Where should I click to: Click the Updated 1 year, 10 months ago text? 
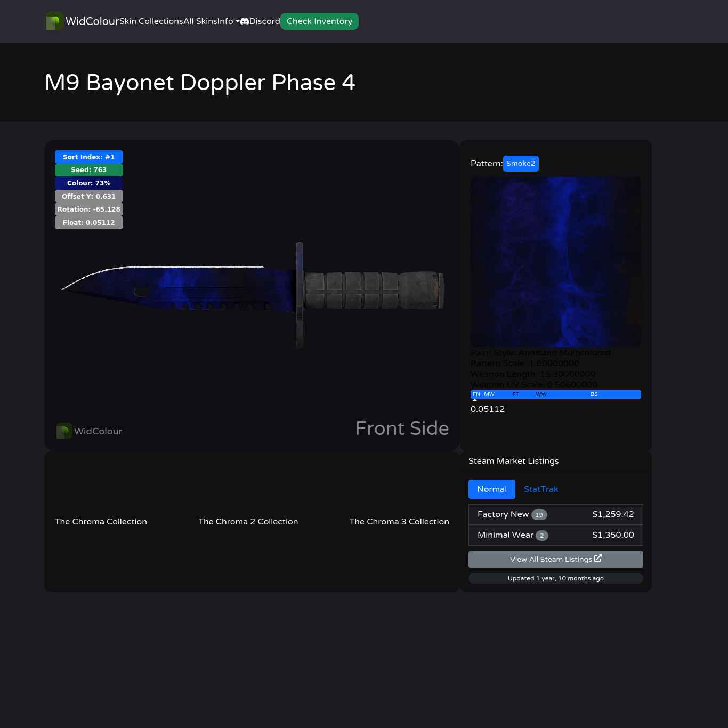point(556,578)
